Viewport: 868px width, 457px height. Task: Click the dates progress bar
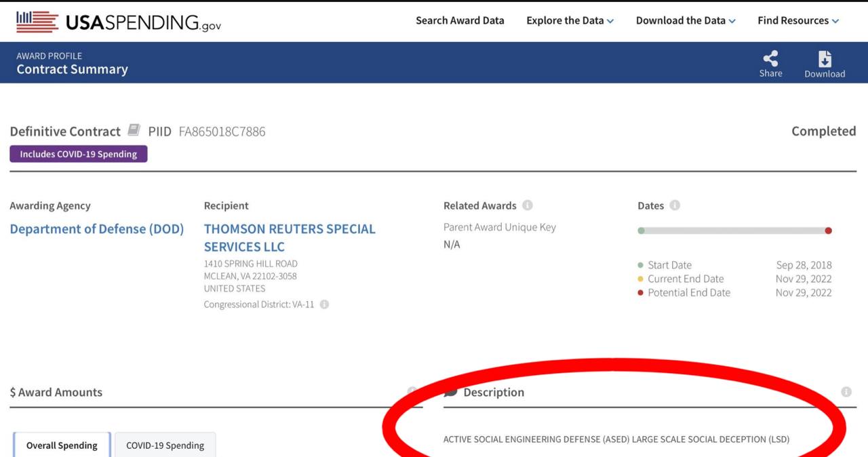tap(734, 231)
